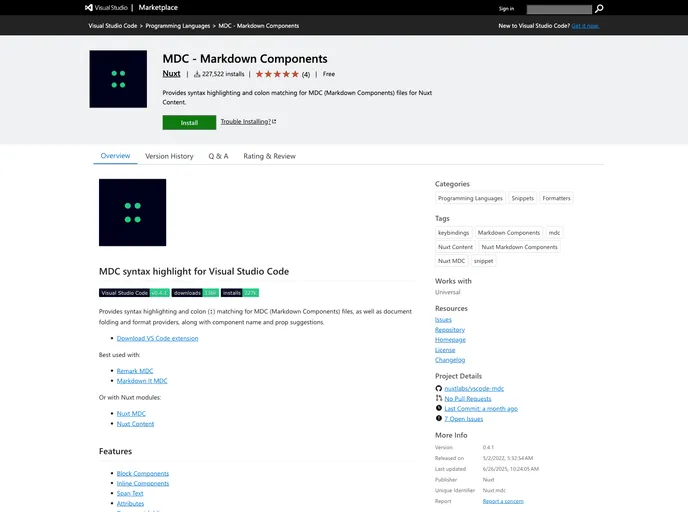
Task: Click the (4) review count
Action: (x=306, y=74)
